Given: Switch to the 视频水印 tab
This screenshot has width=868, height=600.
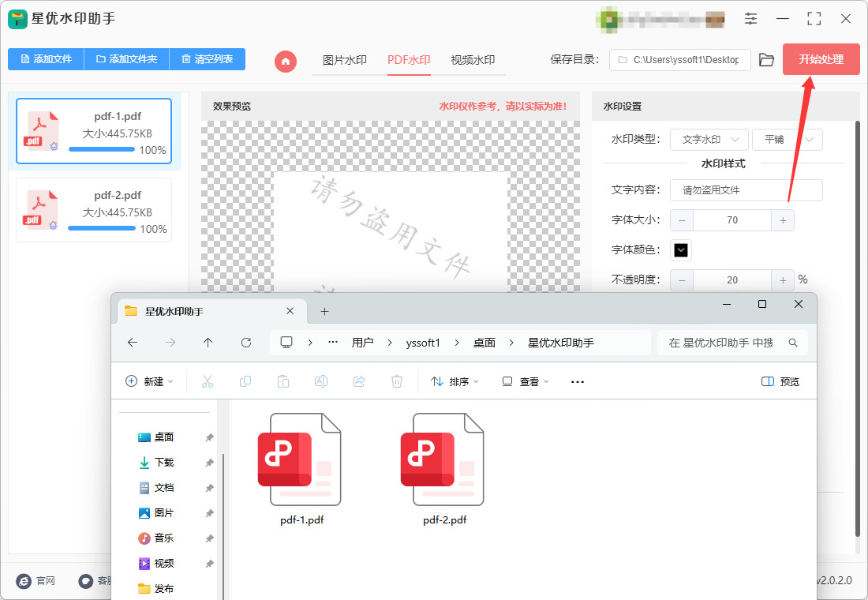Looking at the screenshot, I should coord(473,60).
